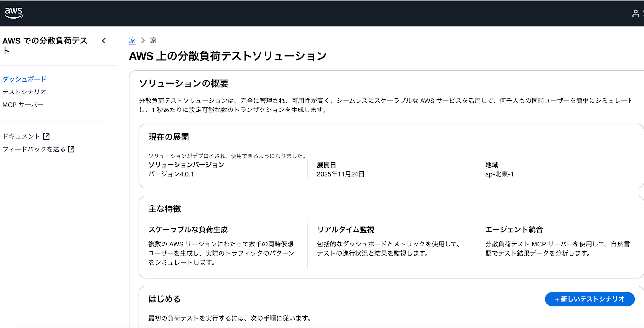Select the AWS 上の分散負荷テストソリューション page title

coord(228,56)
